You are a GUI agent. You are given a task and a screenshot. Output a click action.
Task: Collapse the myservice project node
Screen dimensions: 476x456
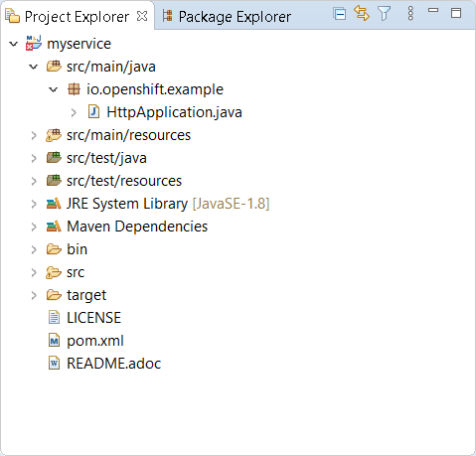click(14, 44)
